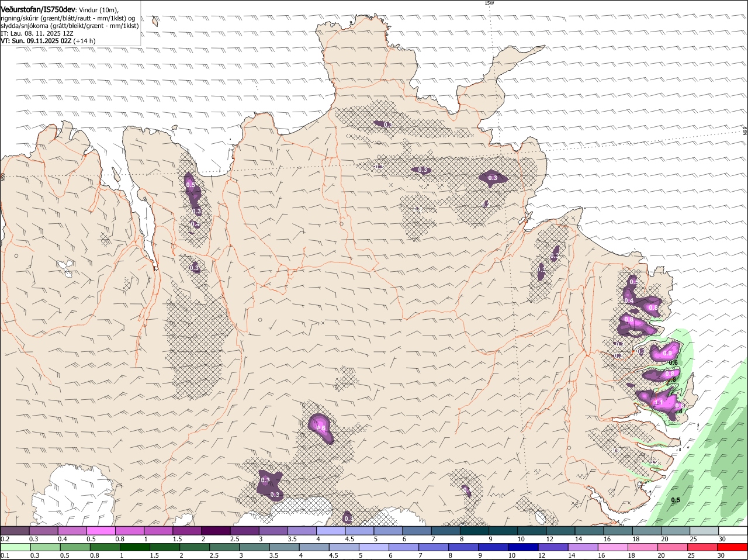This screenshot has width=748, height=560.
Task: Pick the navy blue swatch between 10 and 12
Action: 522,547
